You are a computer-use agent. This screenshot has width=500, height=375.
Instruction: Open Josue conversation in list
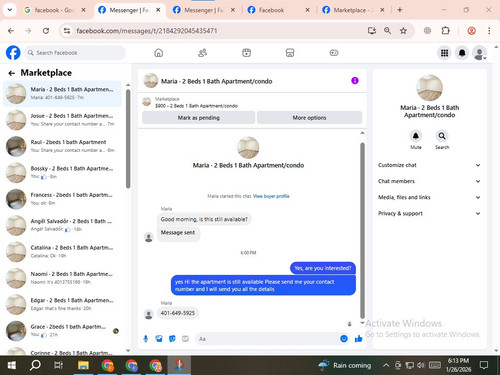(62, 120)
